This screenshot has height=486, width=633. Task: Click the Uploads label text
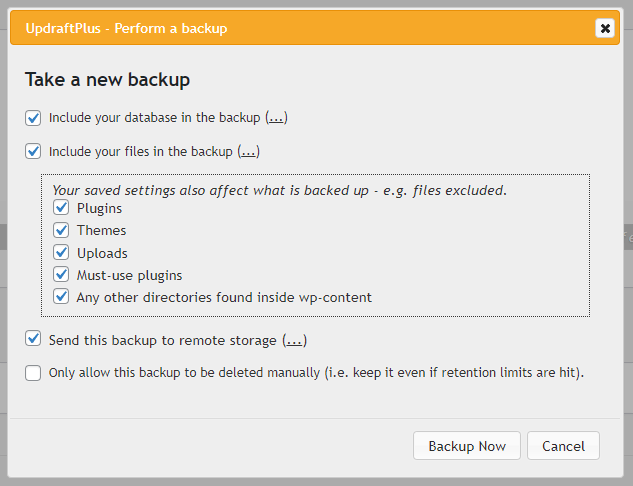tap(102, 253)
